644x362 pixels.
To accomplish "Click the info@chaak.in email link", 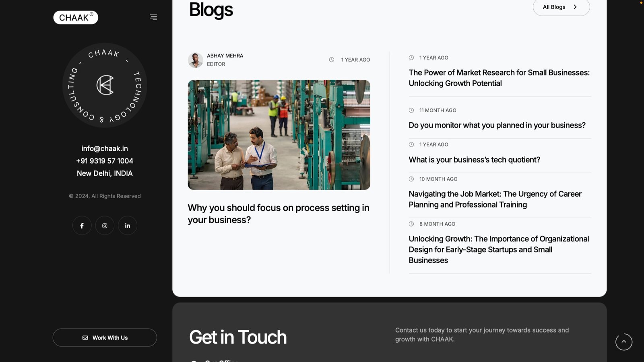I will [105, 148].
